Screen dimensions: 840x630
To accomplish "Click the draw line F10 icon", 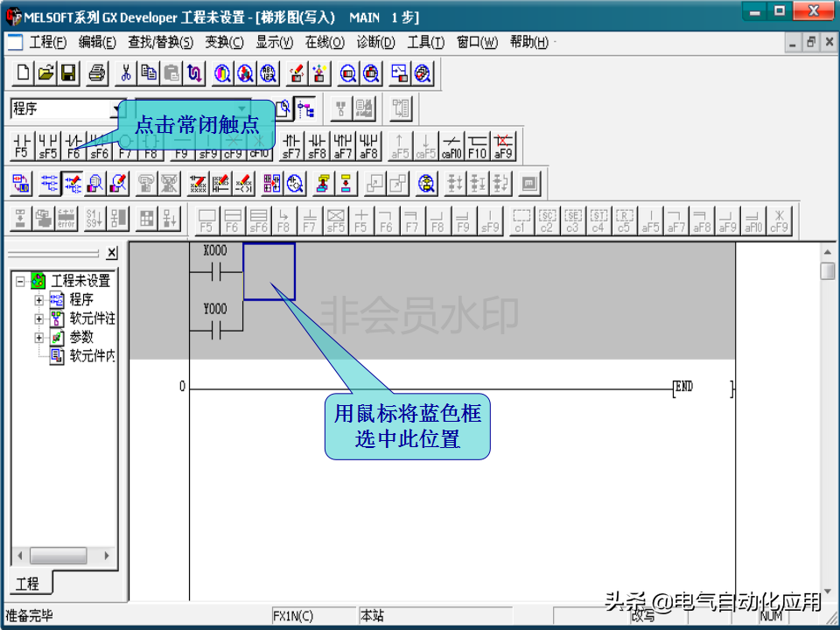I will pos(478,146).
